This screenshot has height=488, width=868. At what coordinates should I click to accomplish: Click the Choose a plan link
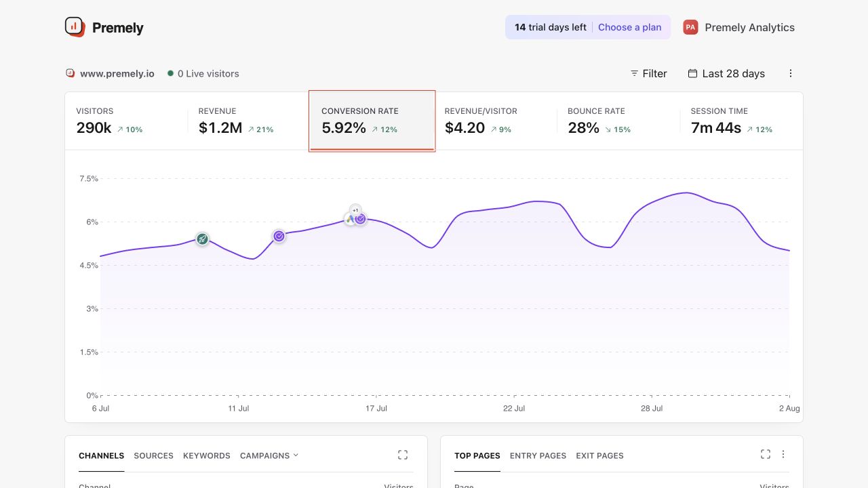(x=629, y=27)
